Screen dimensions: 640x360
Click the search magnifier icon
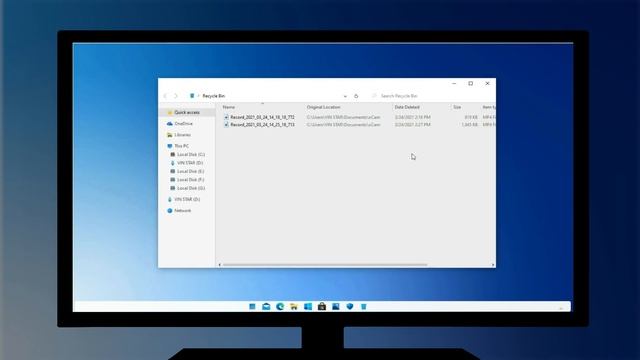[x=374, y=96]
